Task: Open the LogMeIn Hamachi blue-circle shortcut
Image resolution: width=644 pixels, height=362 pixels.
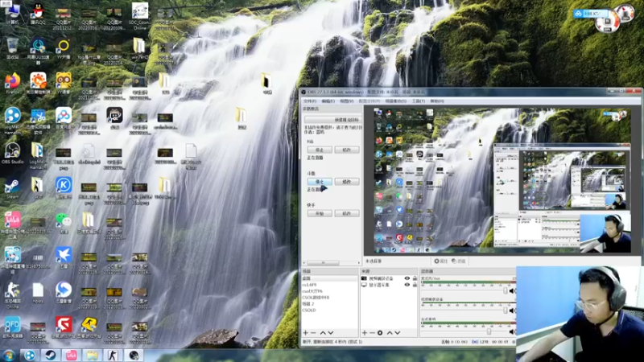Action: pos(12,121)
